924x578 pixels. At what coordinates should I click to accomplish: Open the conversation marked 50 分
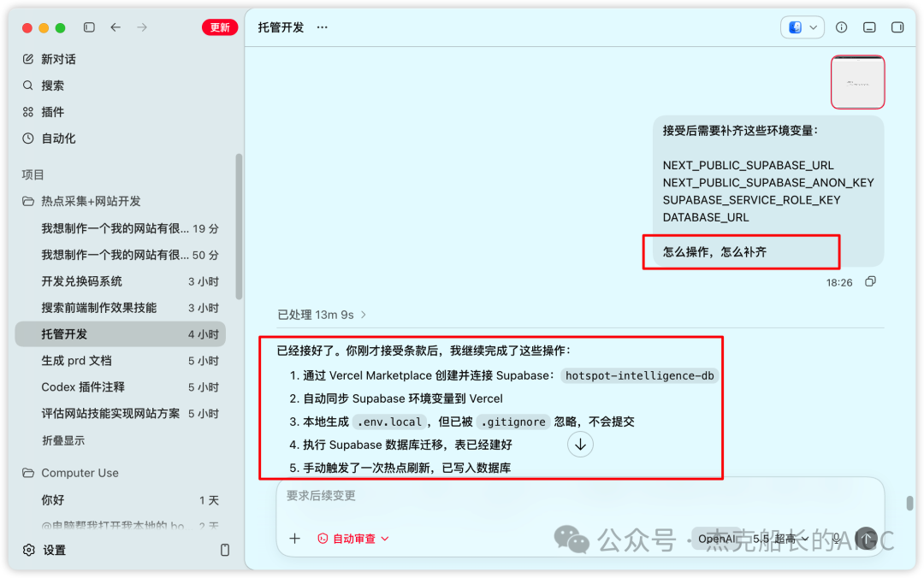[120, 255]
